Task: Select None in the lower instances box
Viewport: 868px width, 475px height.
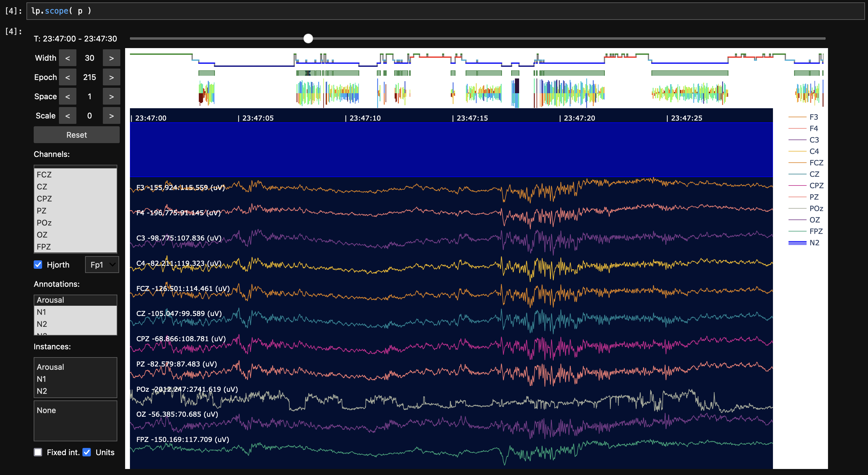Action: (46, 410)
